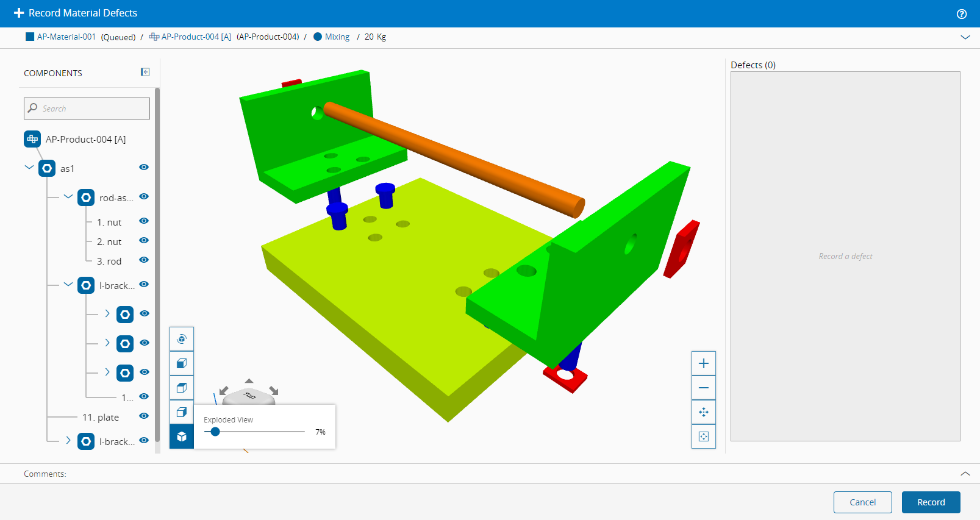Toggle the eye of the truncated 1... item
980x520 pixels.
click(x=144, y=396)
